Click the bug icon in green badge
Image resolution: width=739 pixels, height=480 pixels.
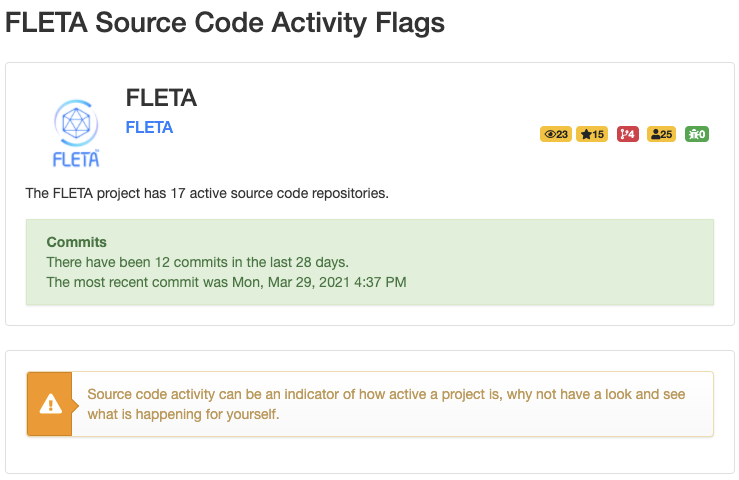[693, 134]
